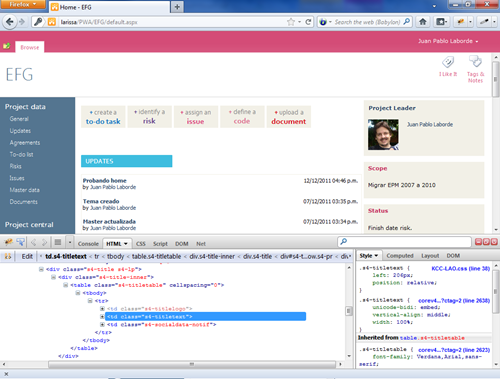Image resolution: width=500 pixels, height=379 pixels.
Task: Click the browser address bar
Action: 172,22
